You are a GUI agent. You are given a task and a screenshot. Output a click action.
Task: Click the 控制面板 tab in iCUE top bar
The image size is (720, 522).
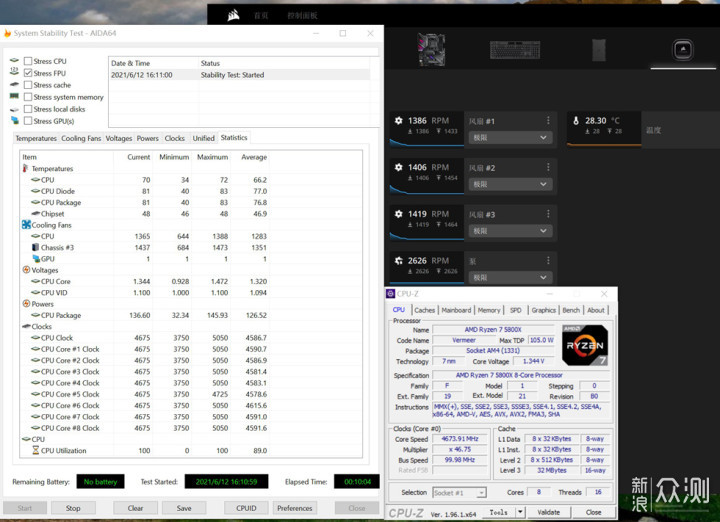(302, 16)
